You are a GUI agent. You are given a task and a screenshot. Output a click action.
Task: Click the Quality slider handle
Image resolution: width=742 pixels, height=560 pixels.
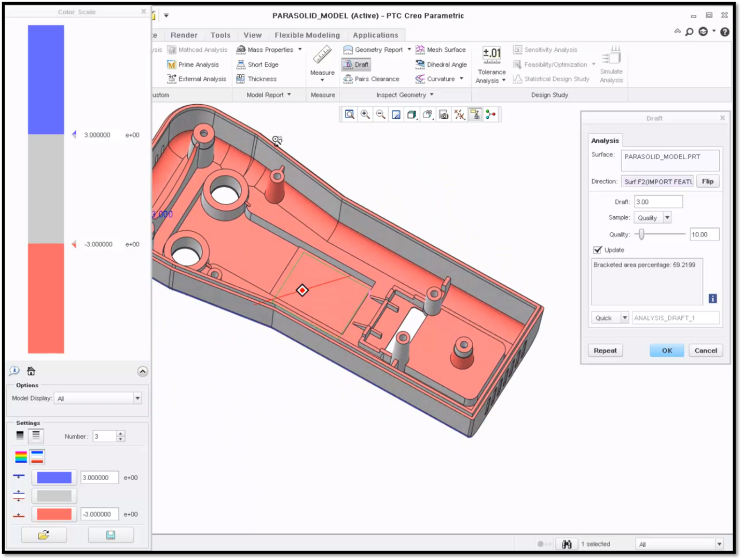(x=642, y=234)
